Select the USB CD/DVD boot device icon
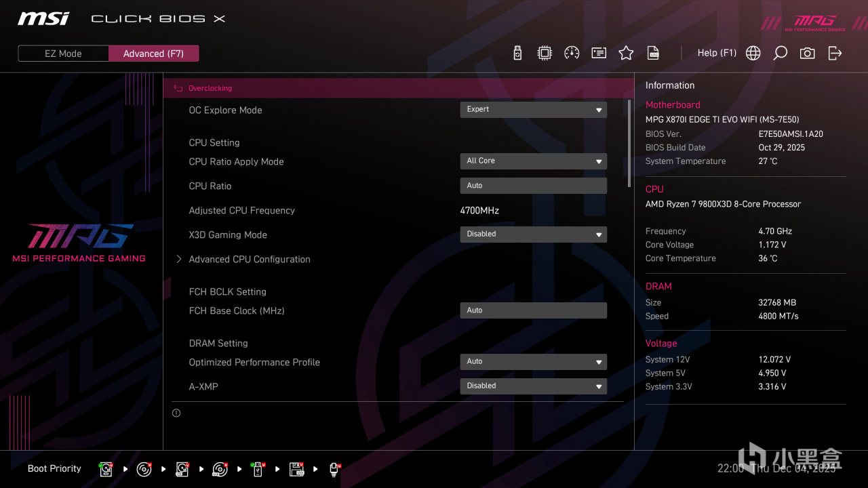Viewport: 868px width, 488px height. [220, 469]
